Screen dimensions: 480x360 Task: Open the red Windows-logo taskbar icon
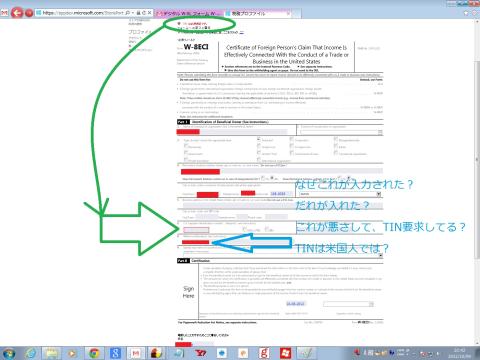(x=285, y=353)
